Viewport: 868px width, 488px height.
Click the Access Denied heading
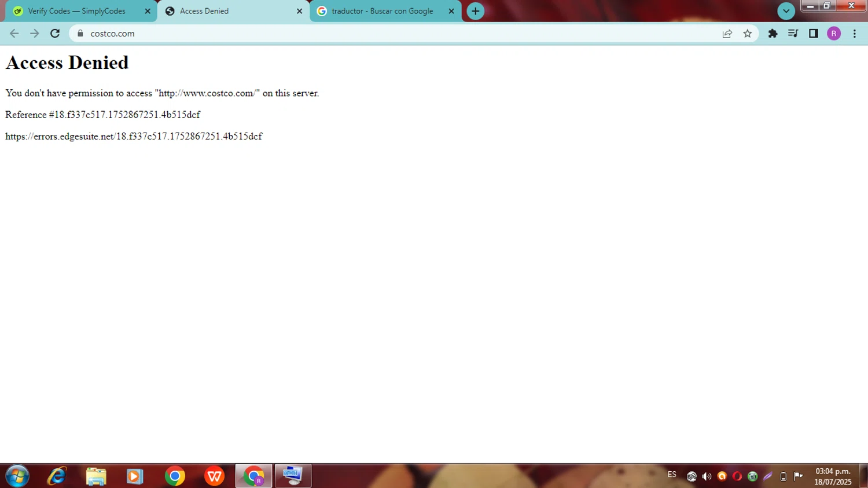click(x=67, y=63)
